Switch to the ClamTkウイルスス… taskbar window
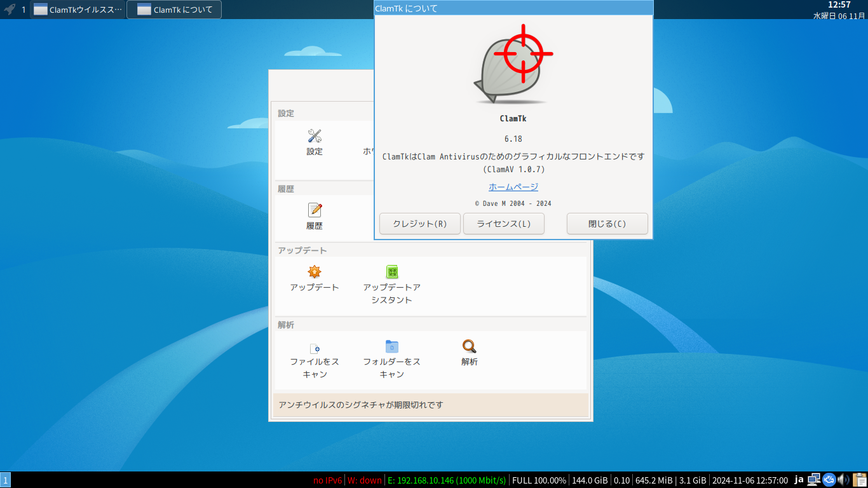This screenshot has height=488, width=868. pos(78,10)
